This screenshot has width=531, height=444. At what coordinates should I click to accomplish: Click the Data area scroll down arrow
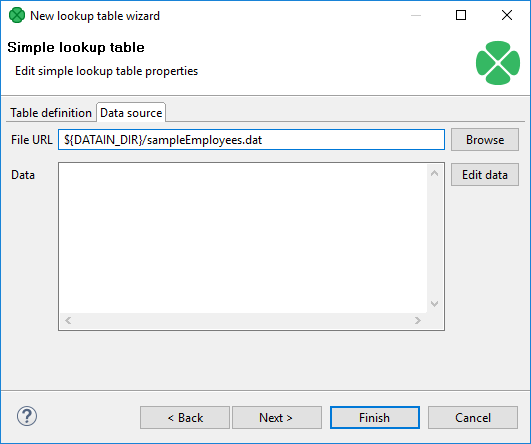[x=434, y=304]
